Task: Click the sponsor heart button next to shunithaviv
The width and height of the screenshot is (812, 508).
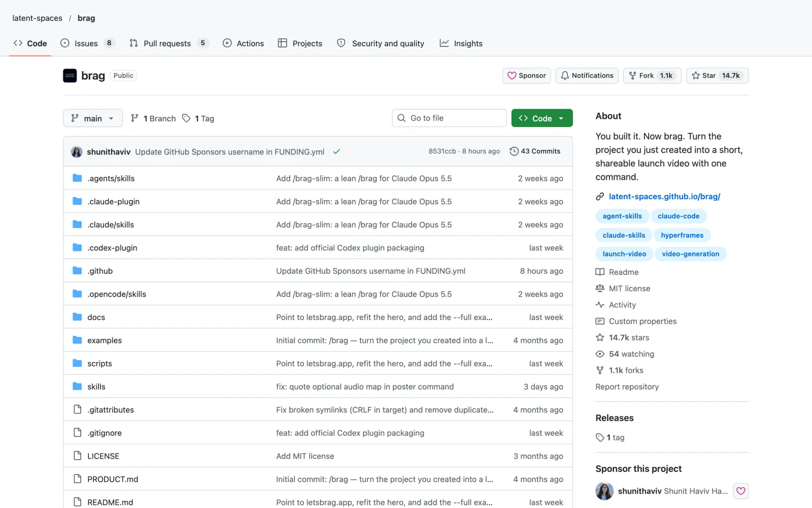Action: point(741,491)
